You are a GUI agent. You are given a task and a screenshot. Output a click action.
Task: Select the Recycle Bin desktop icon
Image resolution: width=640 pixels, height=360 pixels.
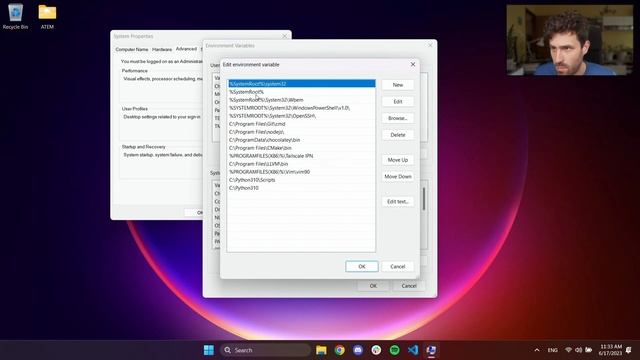[16, 16]
